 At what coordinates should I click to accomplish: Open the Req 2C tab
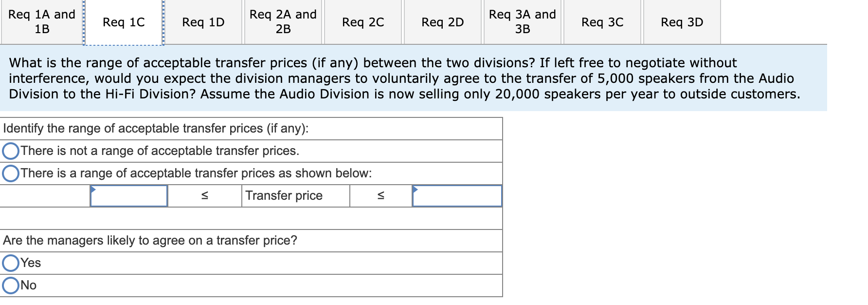362,22
